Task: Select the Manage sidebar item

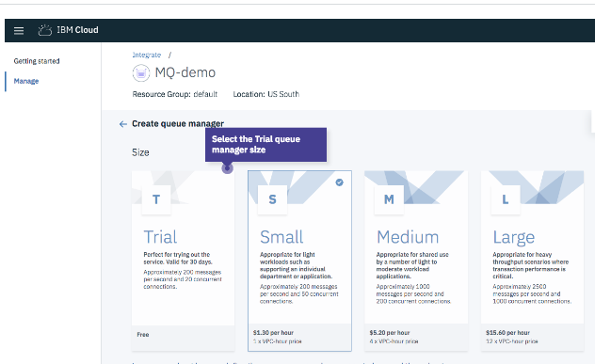Action: [x=26, y=81]
